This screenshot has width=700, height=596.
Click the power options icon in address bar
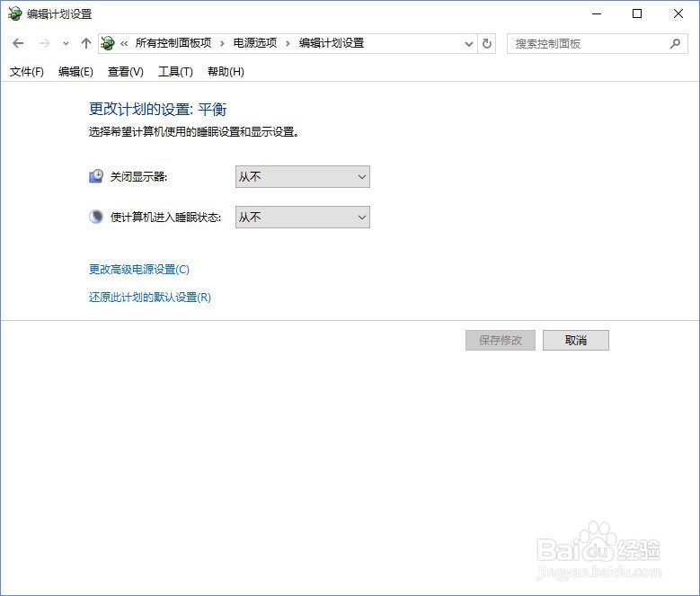click(108, 43)
